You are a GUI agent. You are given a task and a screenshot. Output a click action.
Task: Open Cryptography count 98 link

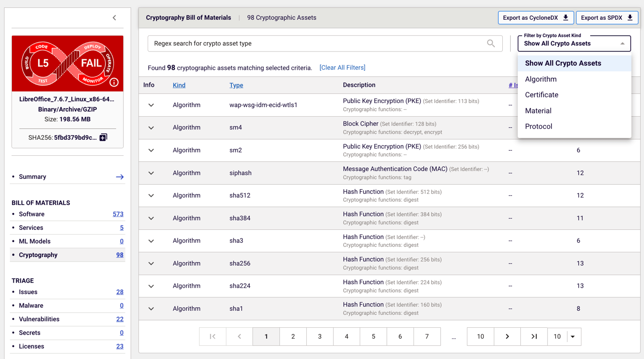tap(120, 255)
